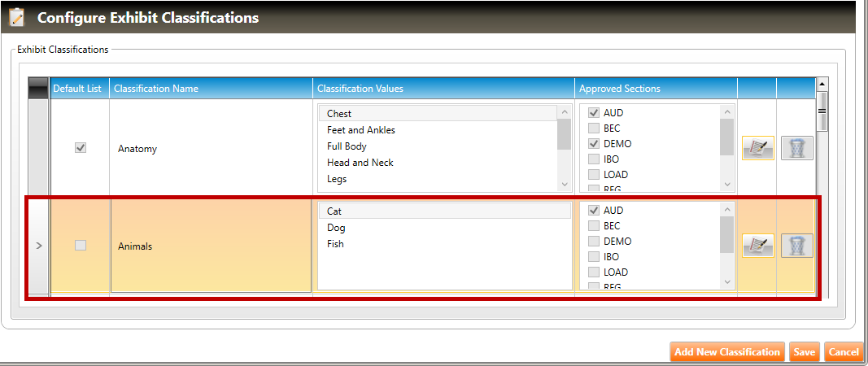Enable Default List checkbox for Animals
This screenshot has width=868, height=366.
[x=80, y=246]
